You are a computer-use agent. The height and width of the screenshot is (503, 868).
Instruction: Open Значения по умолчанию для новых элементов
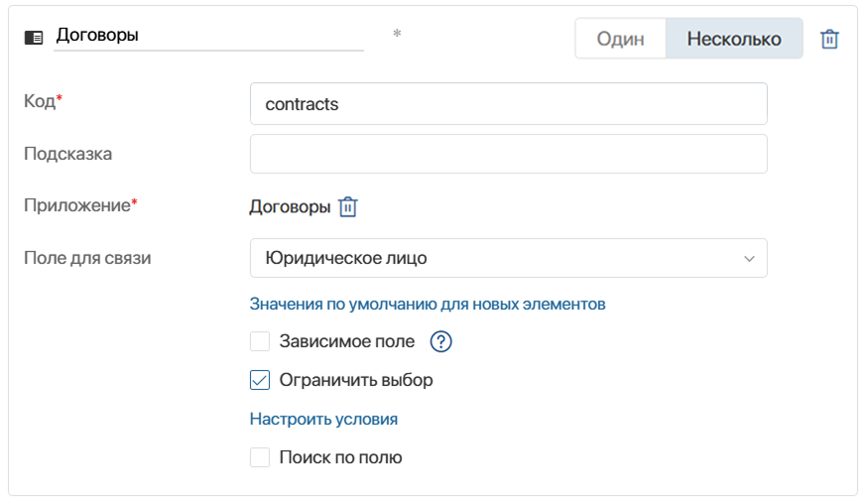[x=428, y=304]
